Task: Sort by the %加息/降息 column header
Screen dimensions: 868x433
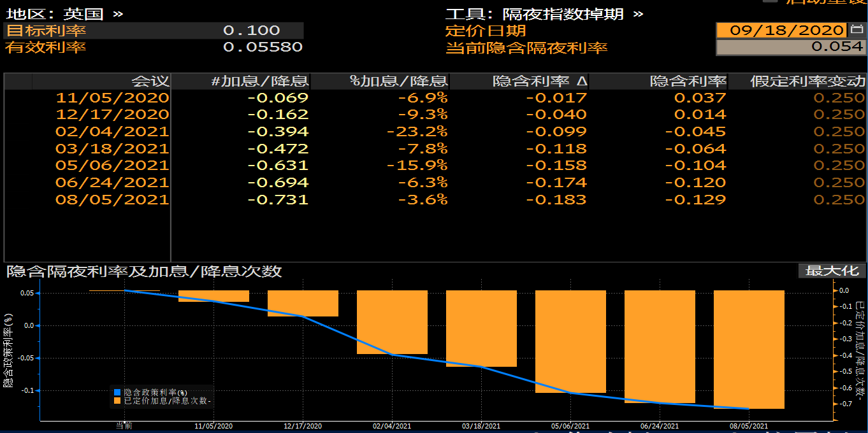Action: [x=399, y=82]
